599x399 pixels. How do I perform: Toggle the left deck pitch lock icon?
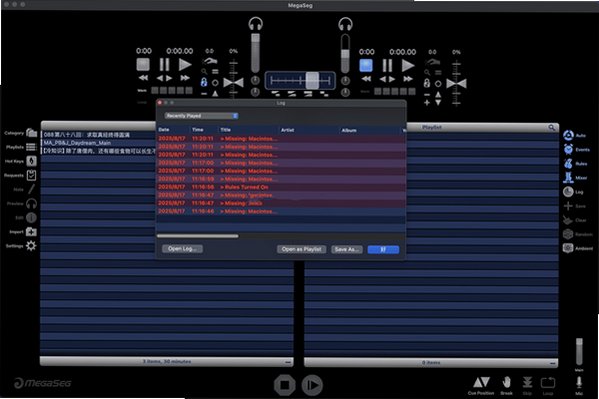[204, 82]
